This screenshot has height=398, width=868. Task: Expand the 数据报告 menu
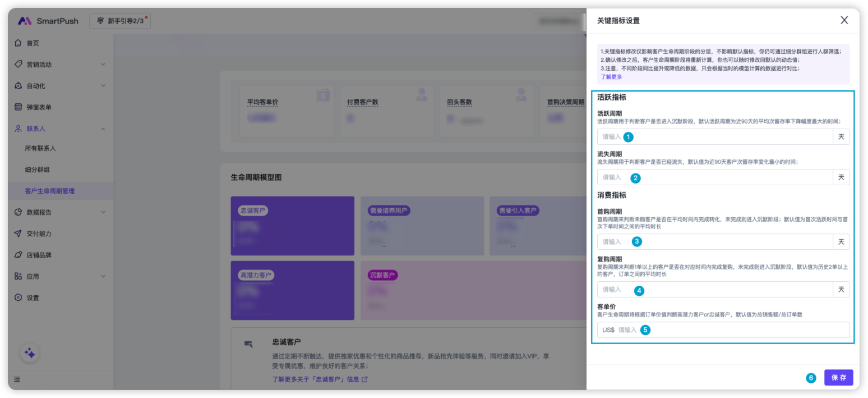coord(103,212)
